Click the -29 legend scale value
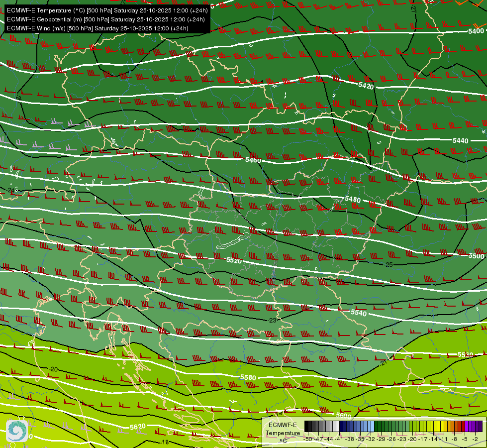This screenshot has width=487, height=448. 381,439
